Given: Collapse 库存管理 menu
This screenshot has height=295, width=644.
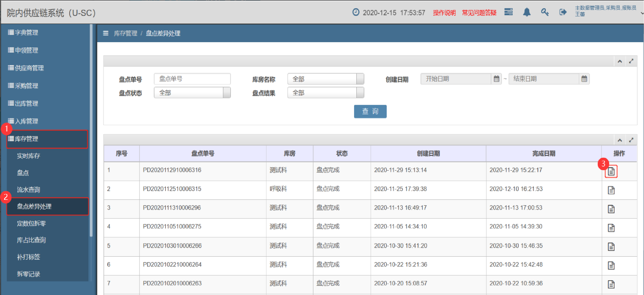Looking at the screenshot, I should [47, 139].
